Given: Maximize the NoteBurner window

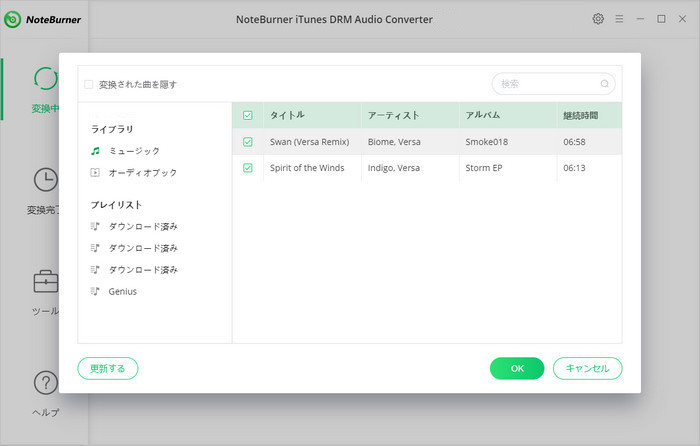Looking at the screenshot, I should pos(661,19).
